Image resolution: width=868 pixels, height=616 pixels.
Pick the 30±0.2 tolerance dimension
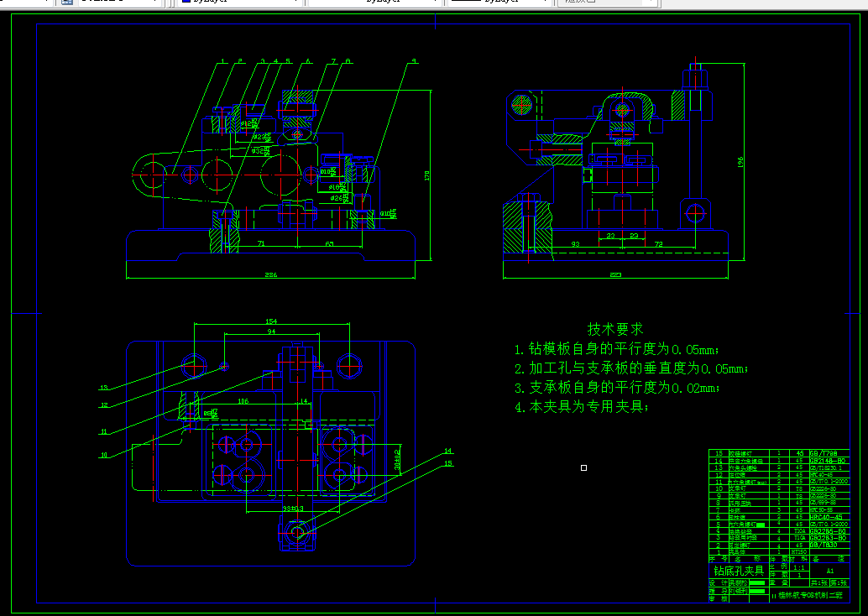tap(397, 459)
